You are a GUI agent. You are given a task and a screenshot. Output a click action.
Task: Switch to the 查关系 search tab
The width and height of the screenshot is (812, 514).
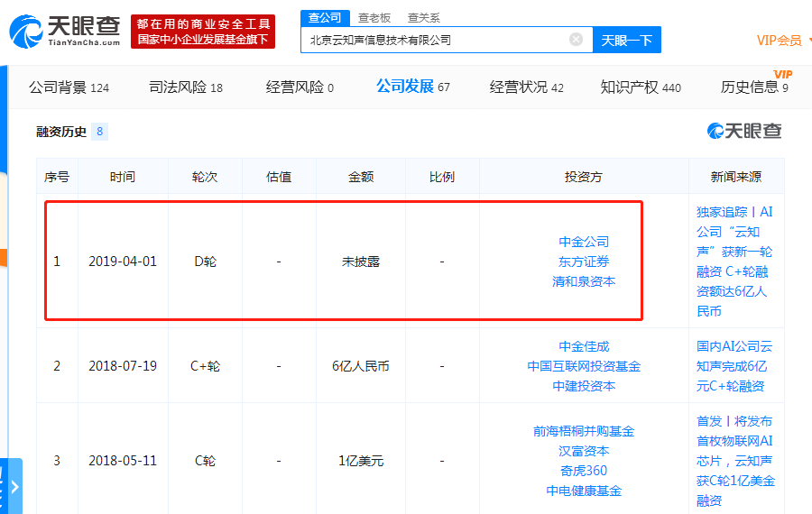[x=424, y=18]
